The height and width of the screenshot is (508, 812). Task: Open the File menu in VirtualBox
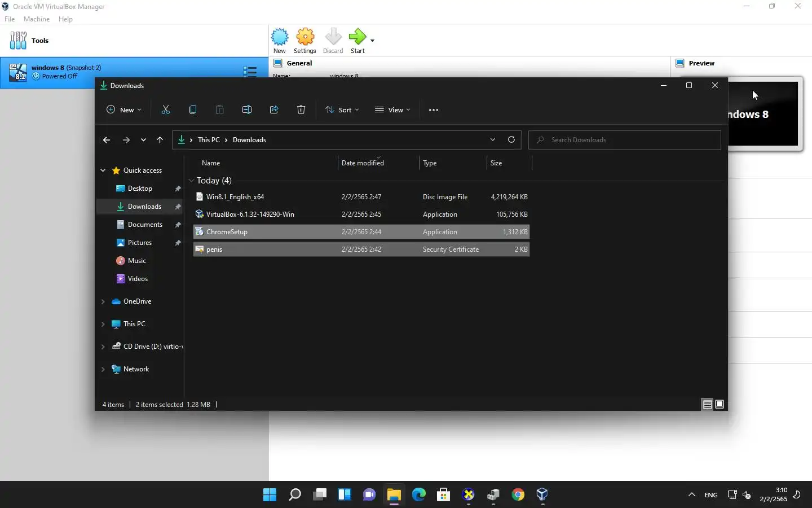click(10, 19)
